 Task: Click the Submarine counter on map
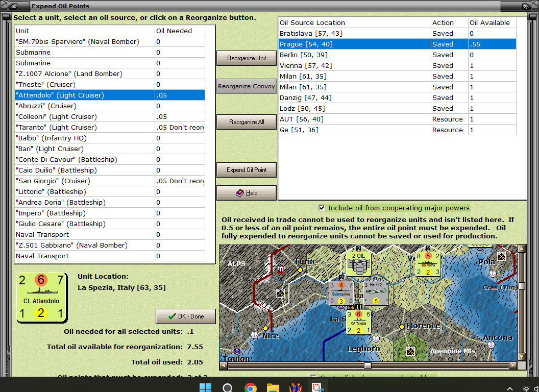tap(341, 293)
